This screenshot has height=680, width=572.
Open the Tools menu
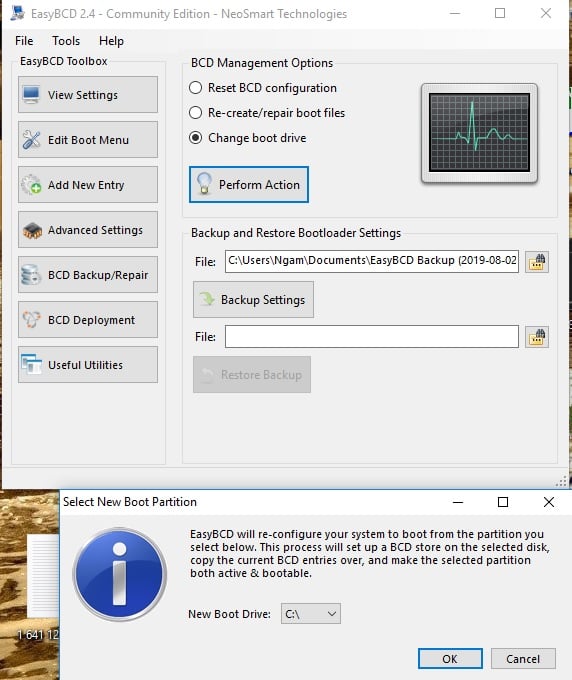click(x=66, y=41)
